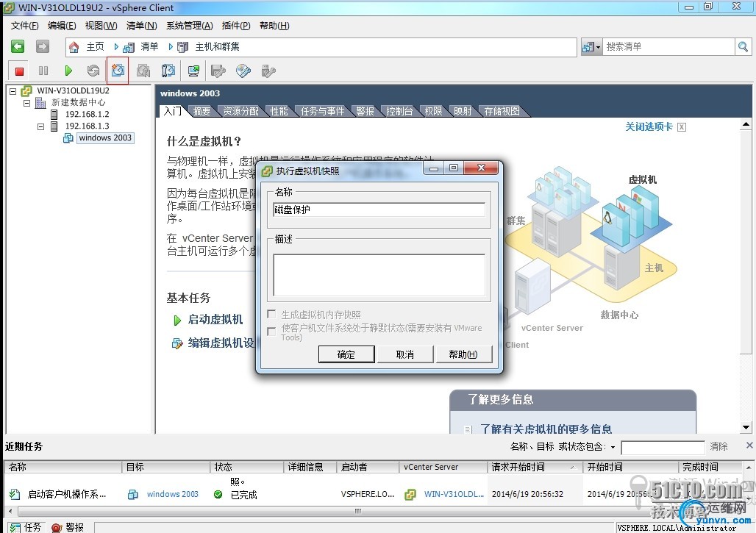Image resolution: width=756 pixels, height=533 pixels.
Task: Click the 清除 filter button
Action: [719, 447]
